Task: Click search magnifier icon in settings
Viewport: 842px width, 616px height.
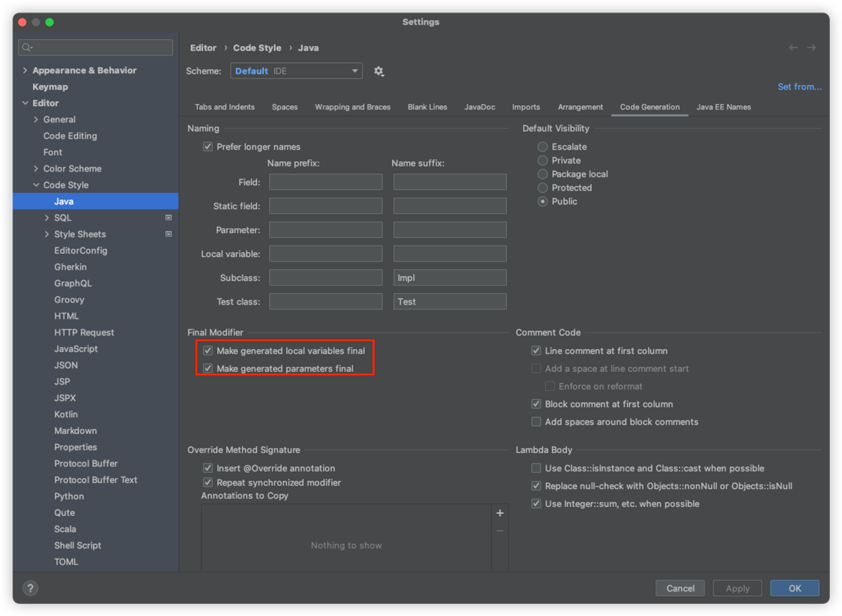Action: pos(27,47)
